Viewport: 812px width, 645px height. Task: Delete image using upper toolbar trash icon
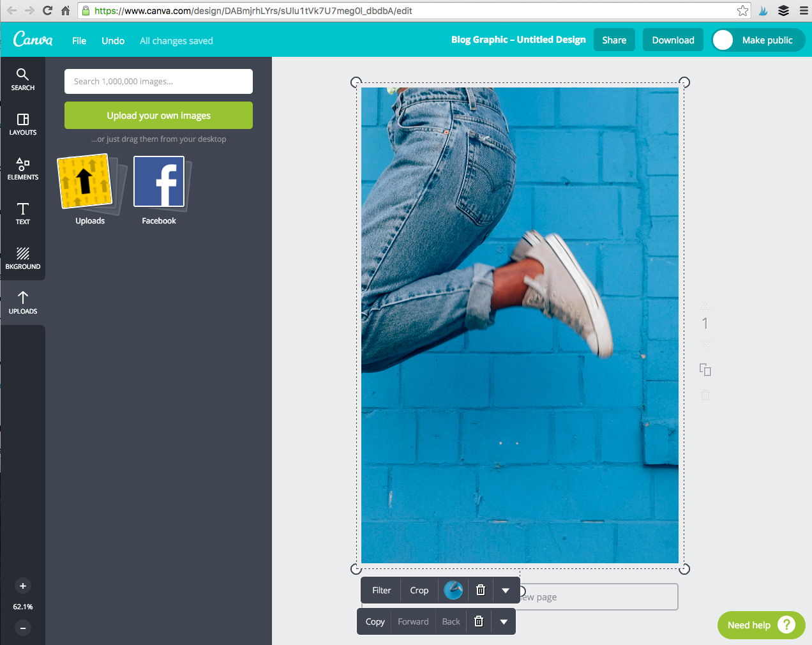pyautogui.click(x=481, y=590)
